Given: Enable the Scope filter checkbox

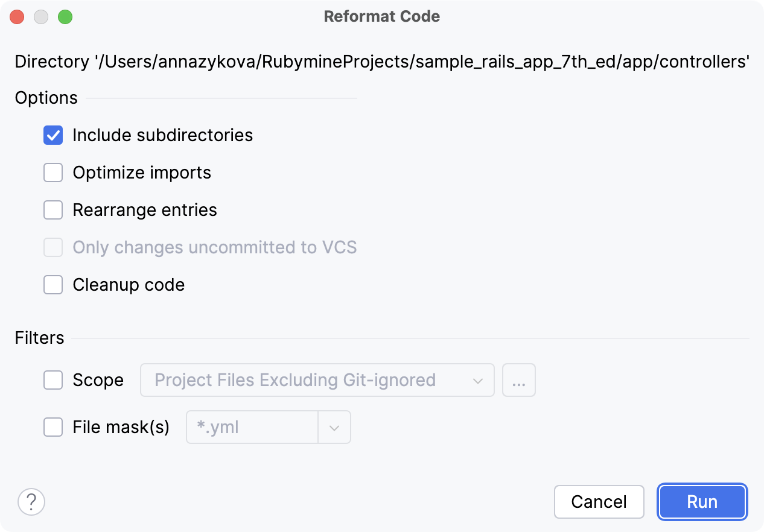Looking at the screenshot, I should point(53,380).
